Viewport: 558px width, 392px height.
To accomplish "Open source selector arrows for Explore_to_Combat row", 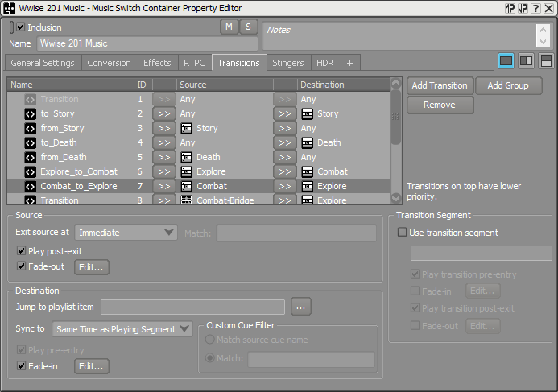I will pos(164,171).
